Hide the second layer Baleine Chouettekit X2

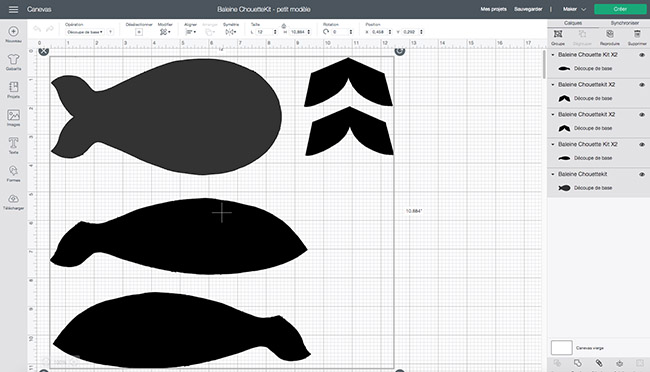[x=642, y=85]
